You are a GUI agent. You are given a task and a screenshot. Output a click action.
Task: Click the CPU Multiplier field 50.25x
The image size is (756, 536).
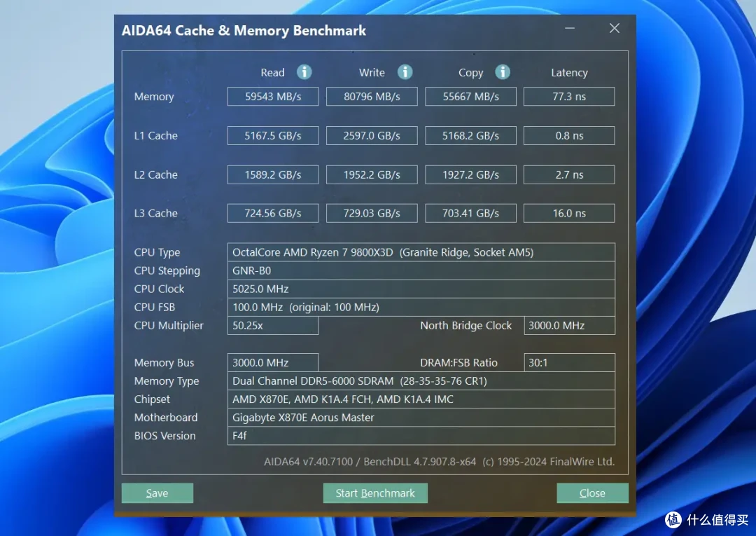coord(273,326)
